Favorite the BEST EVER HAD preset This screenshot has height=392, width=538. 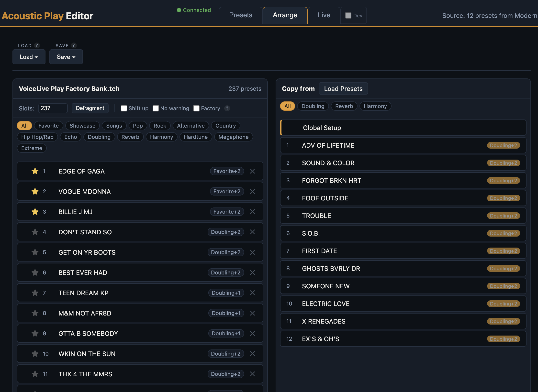35,272
